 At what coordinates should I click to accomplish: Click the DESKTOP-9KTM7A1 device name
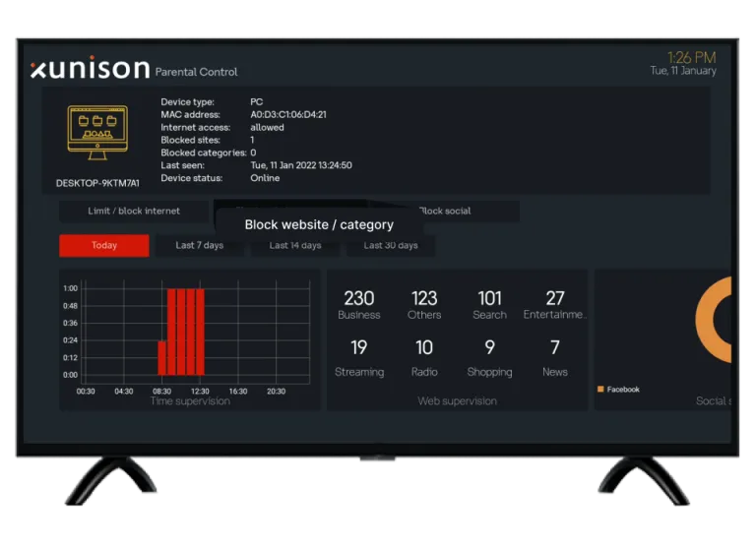[97, 183]
